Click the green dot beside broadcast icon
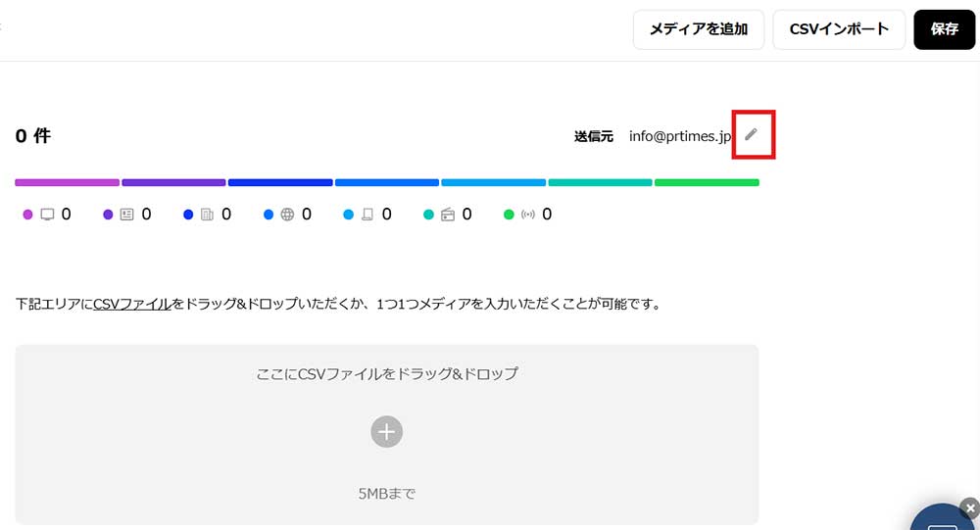980x530 pixels. (509, 215)
